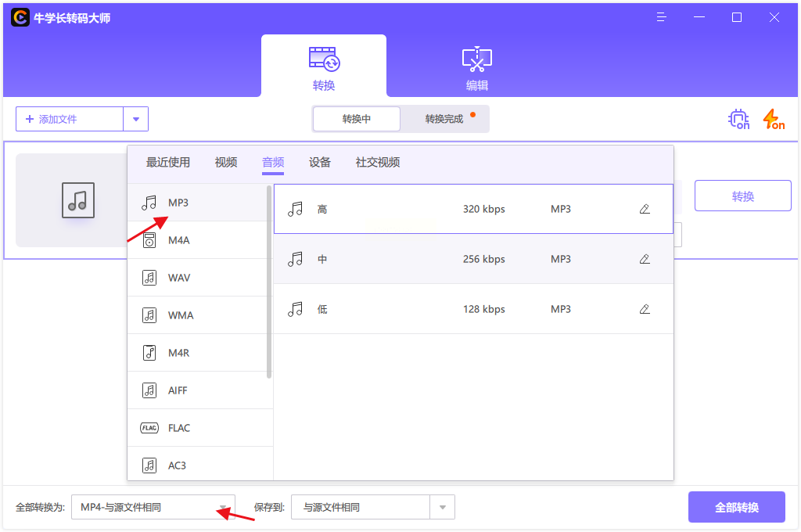
Task: Open the 全部转换为 format dropdown
Action: (153, 508)
